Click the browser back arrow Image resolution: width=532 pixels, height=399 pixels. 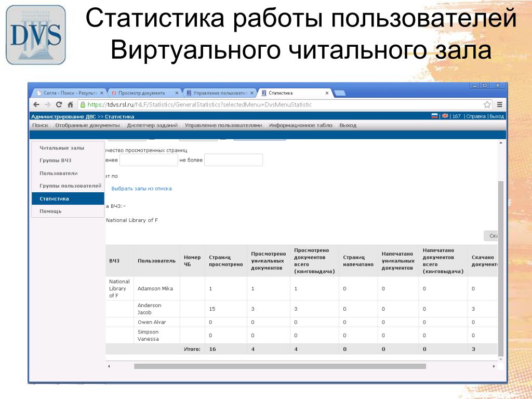pos(36,104)
